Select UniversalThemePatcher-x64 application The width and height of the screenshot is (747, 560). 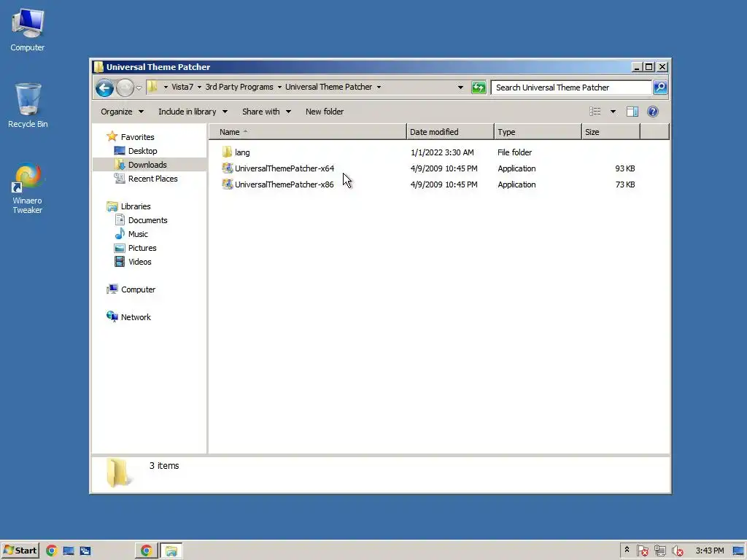(278, 168)
